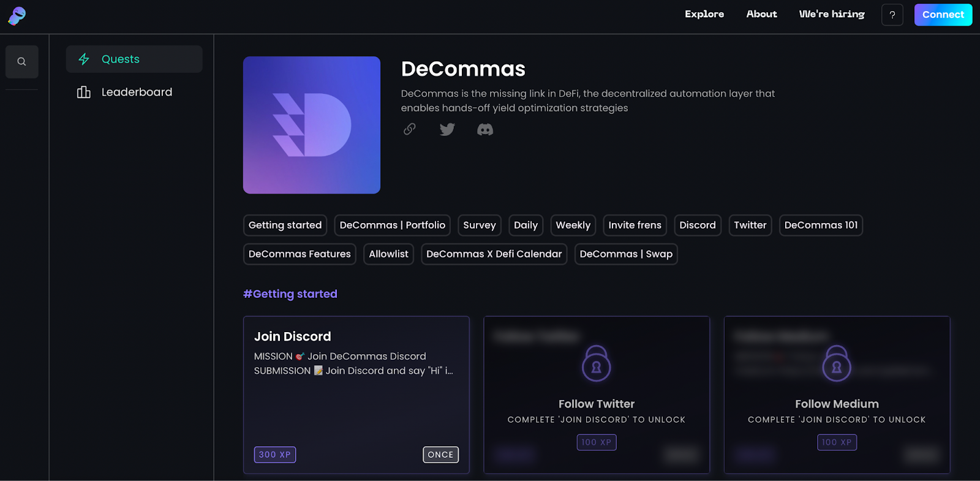Click the 300 XP badge on Join Discord
This screenshot has height=481, width=980.
(275, 455)
